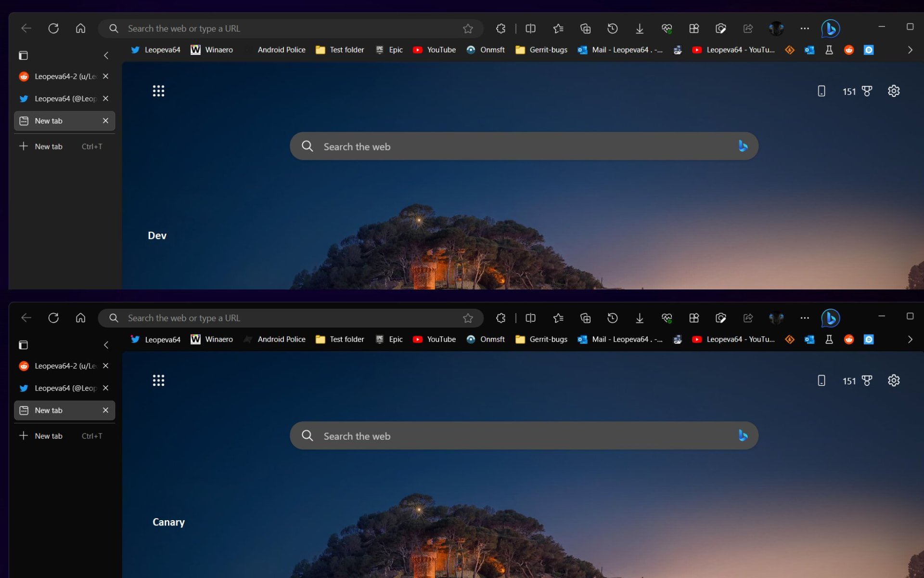Open Share icon in Canary window toolbar
This screenshot has height=578, width=924.
click(748, 318)
